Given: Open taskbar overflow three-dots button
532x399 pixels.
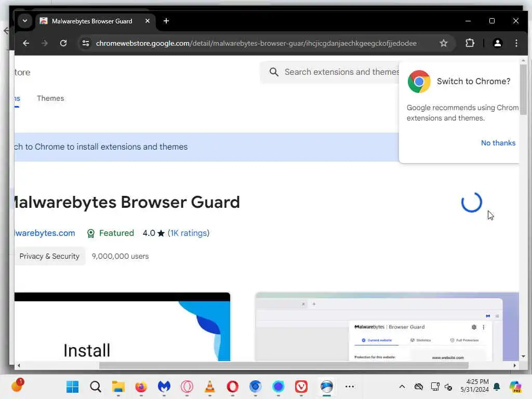Looking at the screenshot, I should click(x=350, y=387).
